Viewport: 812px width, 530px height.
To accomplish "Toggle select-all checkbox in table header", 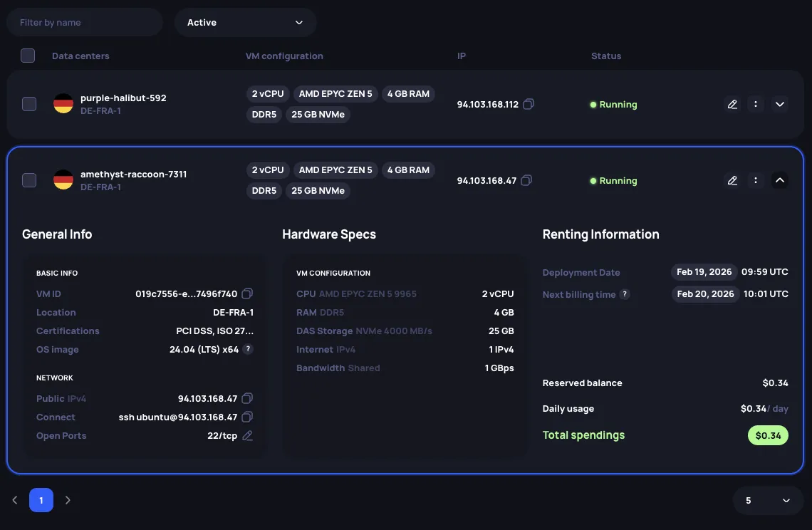I will (28, 56).
